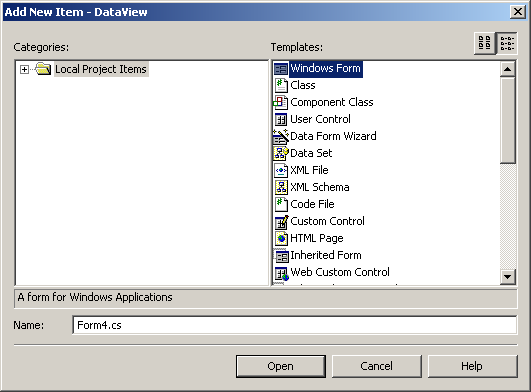Click the templates scrollbar down arrow
The width and height of the screenshot is (531, 392).
coord(507,277)
